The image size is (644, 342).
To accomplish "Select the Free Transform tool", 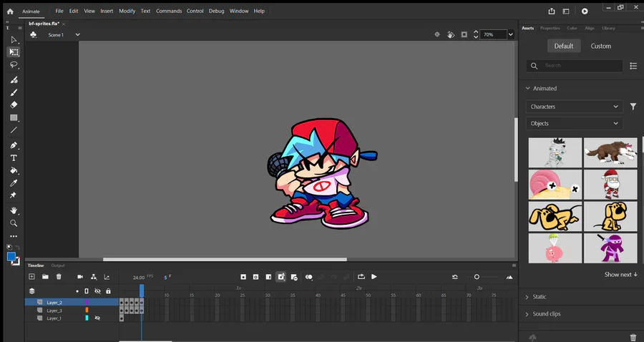I will [x=14, y=52].
